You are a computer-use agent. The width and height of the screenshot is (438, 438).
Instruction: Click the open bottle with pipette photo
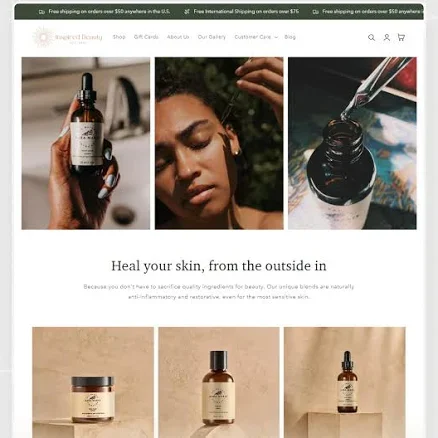[x=352, y=143]
